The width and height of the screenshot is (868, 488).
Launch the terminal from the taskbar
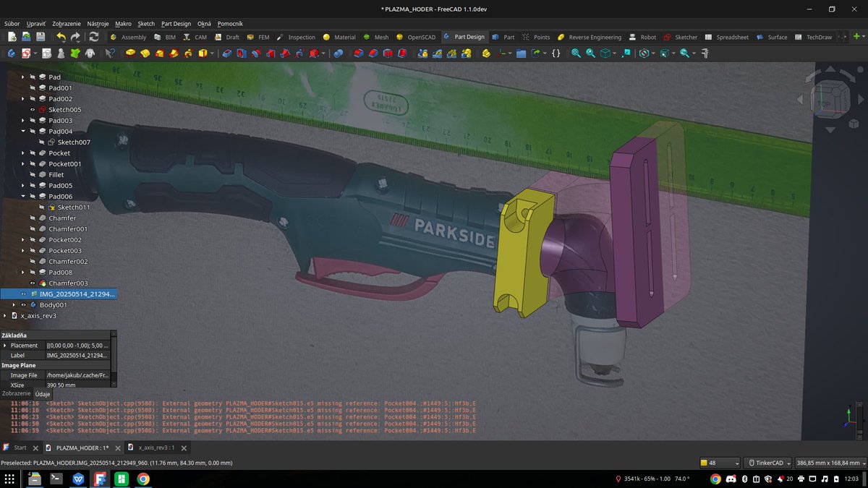coord(56,479)
